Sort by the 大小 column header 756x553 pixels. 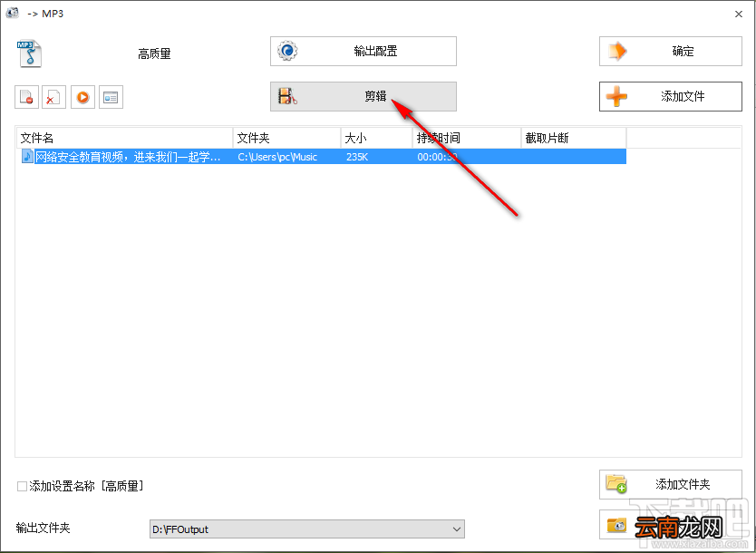[376, 138]
